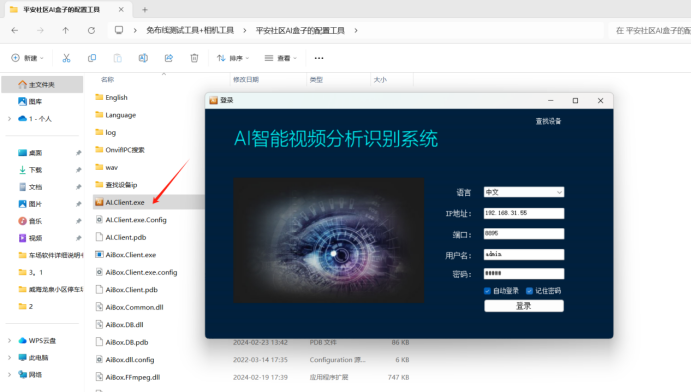The image size is (691, 392).
Task: Expand the 此电脑 tree node
Action: click(x=9, y=358)
